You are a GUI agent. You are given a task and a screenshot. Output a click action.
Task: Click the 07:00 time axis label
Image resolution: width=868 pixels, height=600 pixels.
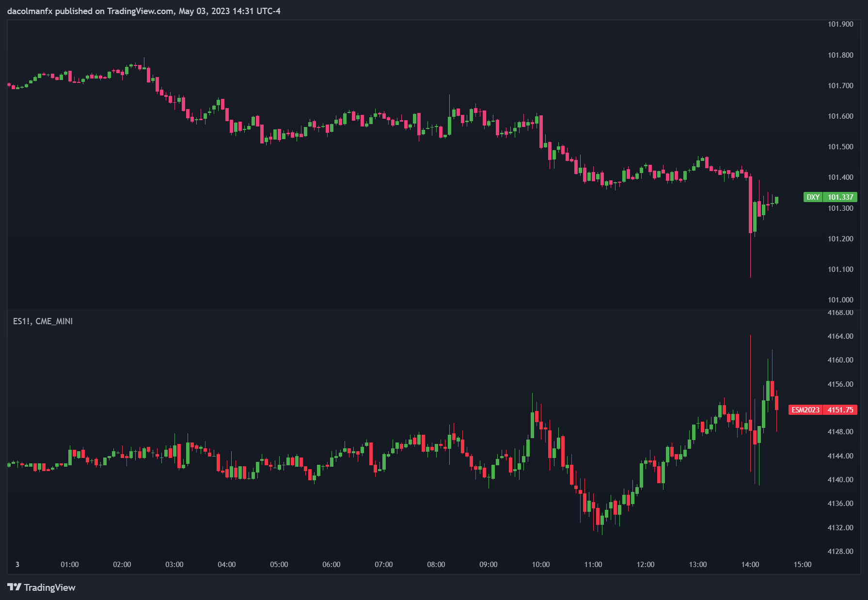click(x=384, y=565)
